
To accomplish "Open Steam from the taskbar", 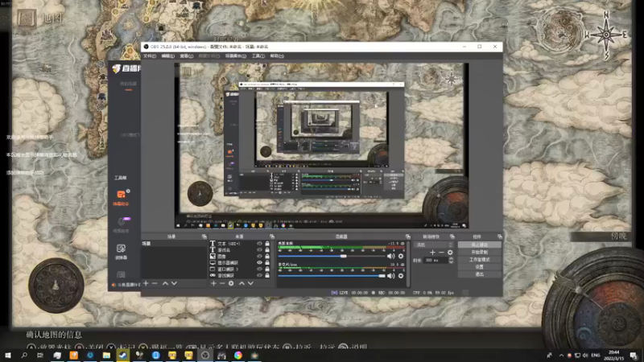I will 123,356.
